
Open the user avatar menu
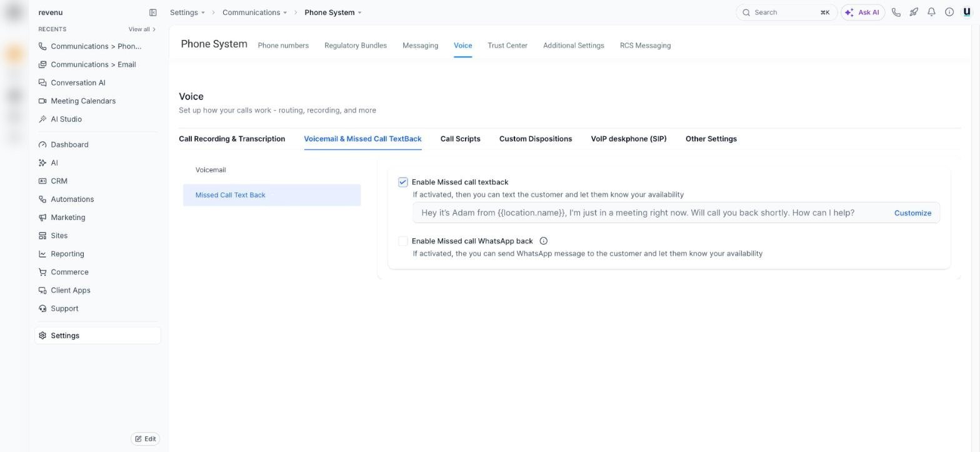967,13
